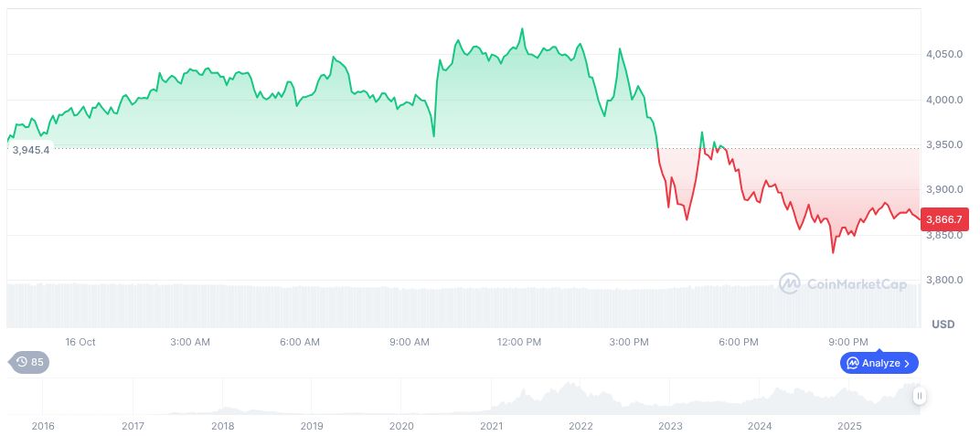
Task: Click the 9:00 PM time axis label
Action: pos(848,342)
